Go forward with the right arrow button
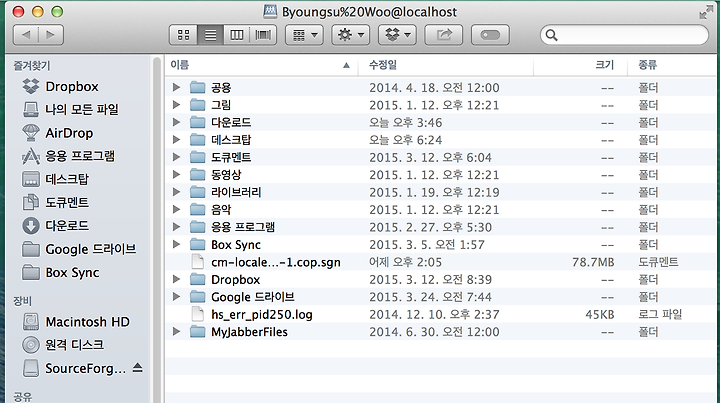 pyautogui.click(x=51, y=35)
